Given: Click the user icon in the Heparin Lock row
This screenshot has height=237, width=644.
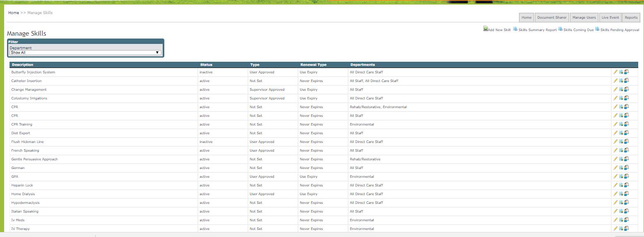Looking at the screenshot, I should (627, 185).
